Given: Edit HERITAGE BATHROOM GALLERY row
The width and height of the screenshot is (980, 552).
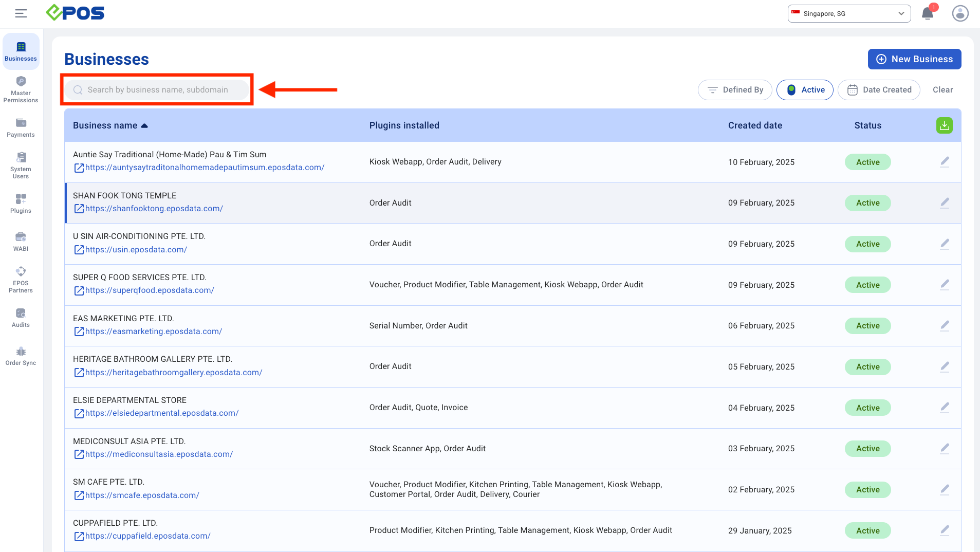Looking at the screenshot, I should (x=945, y=367).
